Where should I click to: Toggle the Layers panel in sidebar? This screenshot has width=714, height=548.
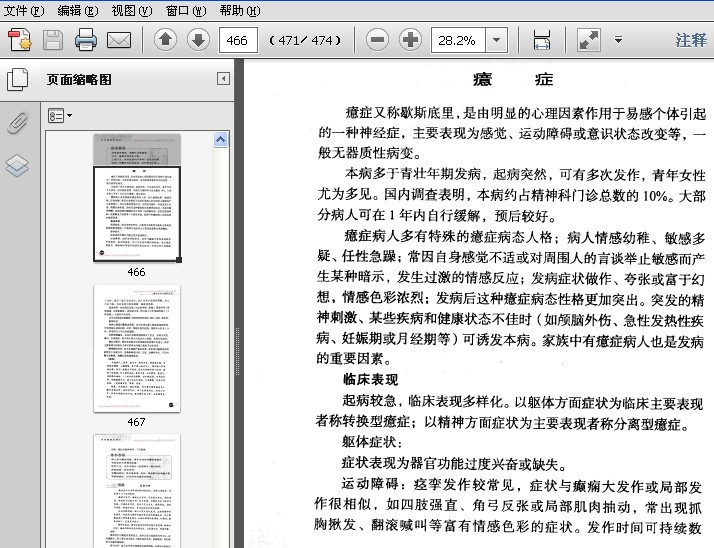(x=17, y=165)
